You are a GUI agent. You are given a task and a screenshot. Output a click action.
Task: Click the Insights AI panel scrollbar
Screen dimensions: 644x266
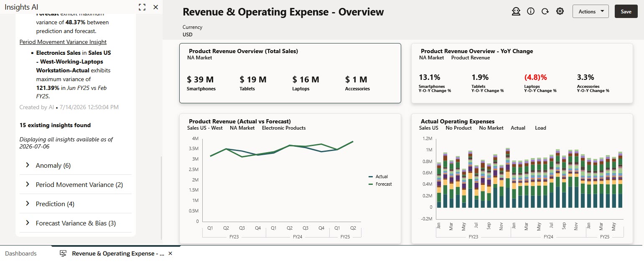click(x=161, y=198)
